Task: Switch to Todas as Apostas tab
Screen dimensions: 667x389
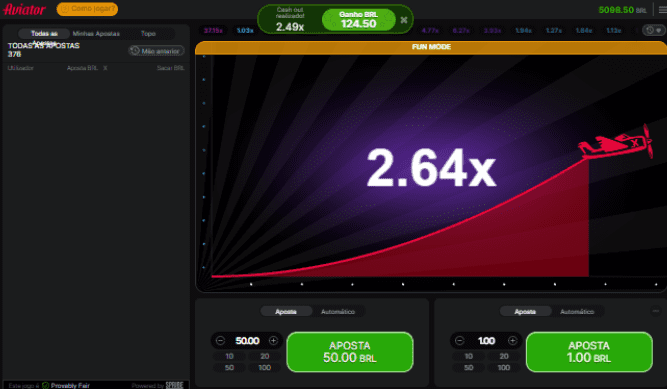Action: click(44, 33)
